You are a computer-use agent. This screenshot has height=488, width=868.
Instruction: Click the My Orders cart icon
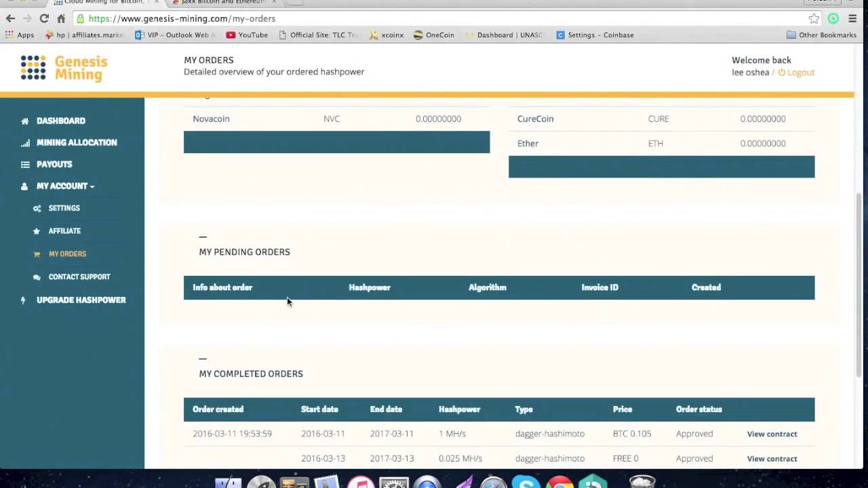(37, 254)
